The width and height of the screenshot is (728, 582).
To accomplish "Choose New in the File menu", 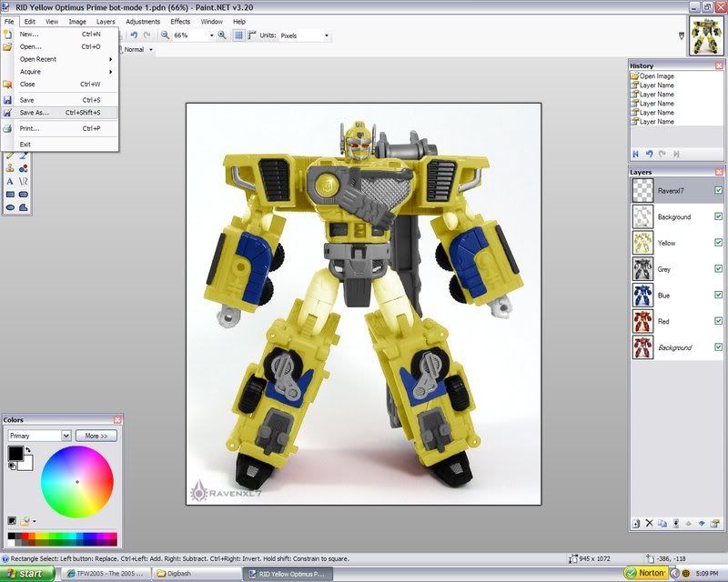I will click(60, 34).
